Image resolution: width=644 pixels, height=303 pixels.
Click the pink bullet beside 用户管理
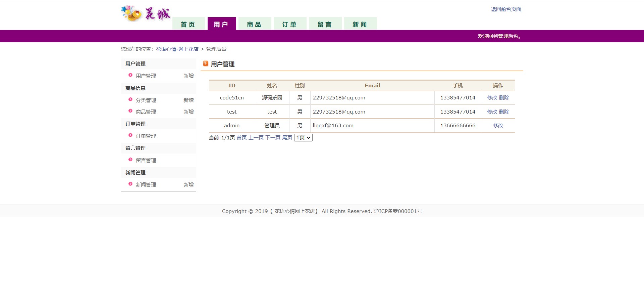130,75
